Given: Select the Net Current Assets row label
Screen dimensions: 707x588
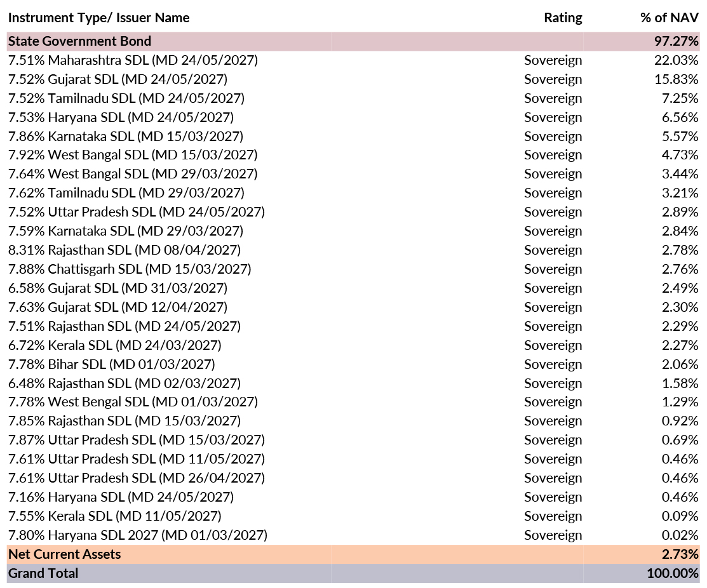Looking at the screenshot, I should coord(64,554).
